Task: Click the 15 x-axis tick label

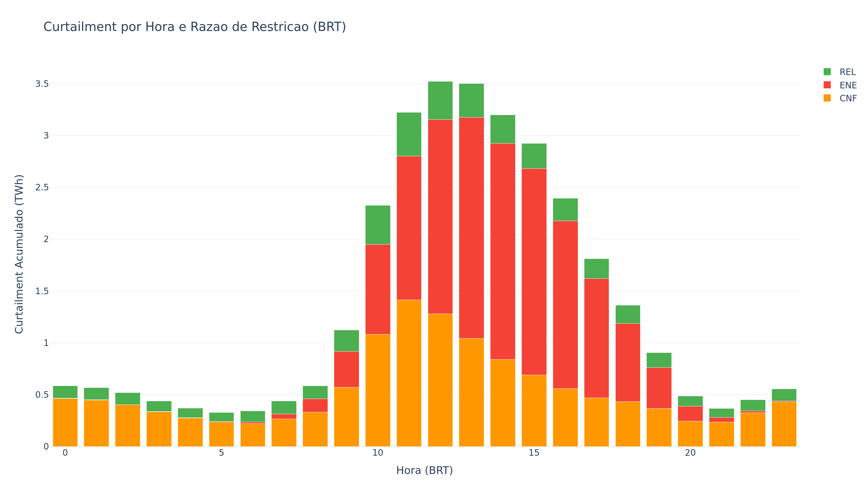Action: click(535, 452)
